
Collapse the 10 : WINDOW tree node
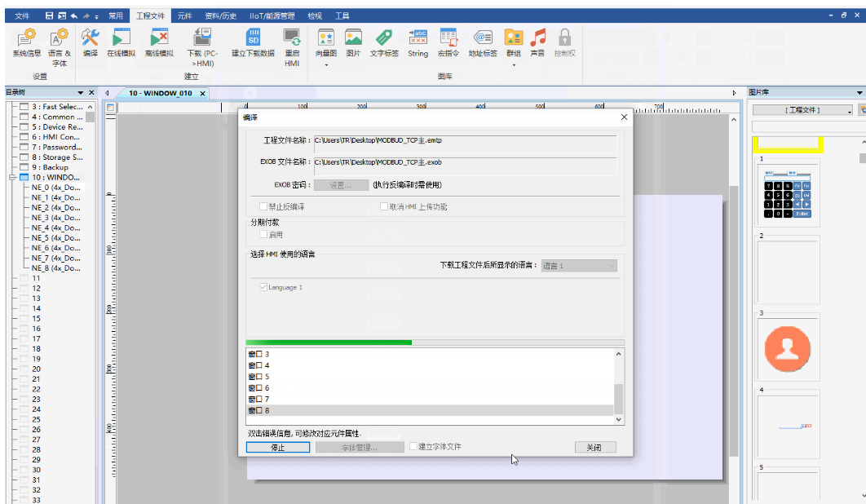click(12, 178)
